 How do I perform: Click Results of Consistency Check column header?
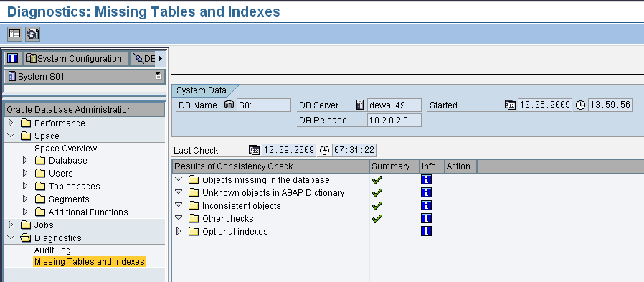tap(270, 166)
